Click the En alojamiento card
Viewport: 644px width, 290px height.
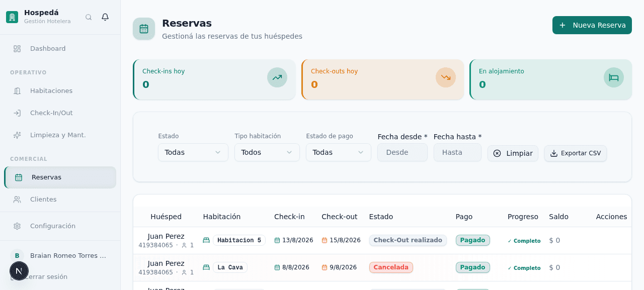point(551,79)
